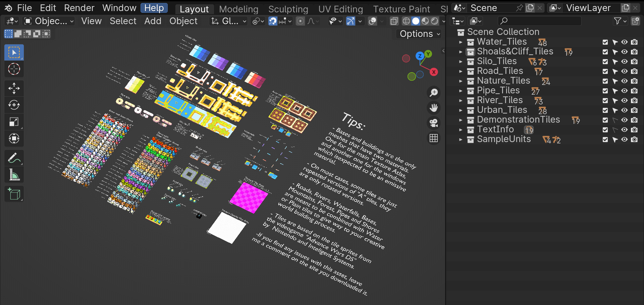Open the File menu
The image size is (644, 305).
pos(24,8)
